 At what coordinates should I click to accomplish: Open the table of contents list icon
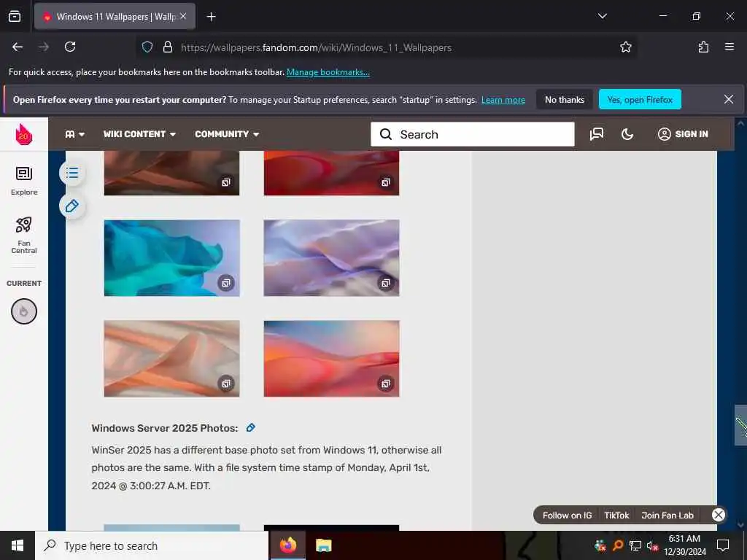click(x=72, y=173)
